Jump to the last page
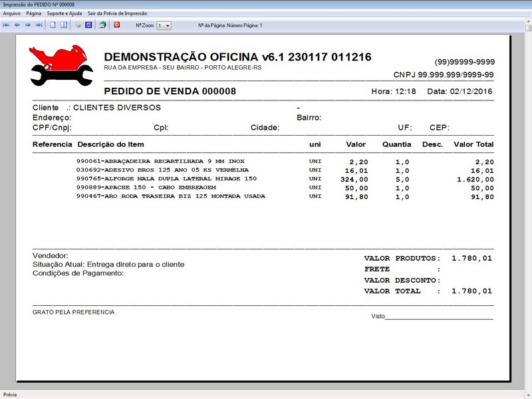The height and width of the screenshot is (399, 532). coord(38,25)
